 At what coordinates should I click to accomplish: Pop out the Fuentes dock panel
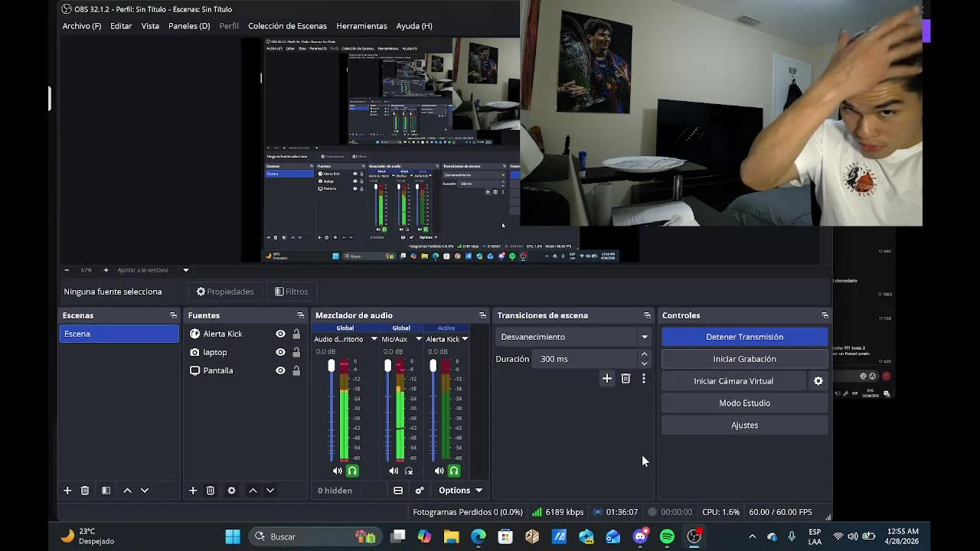pyautogui.click(x=301, y=315)
